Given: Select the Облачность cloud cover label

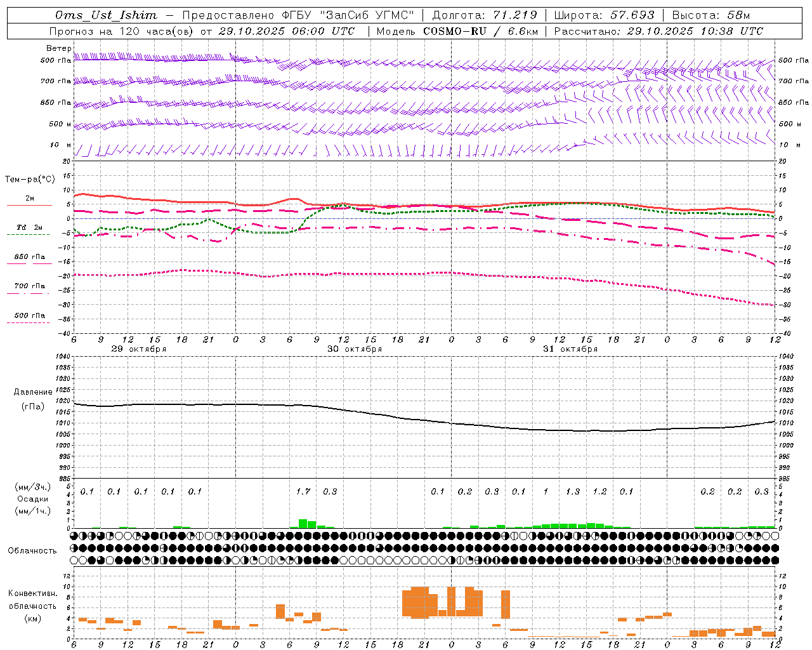Looking at the screenshot, I should coord(32,551).
